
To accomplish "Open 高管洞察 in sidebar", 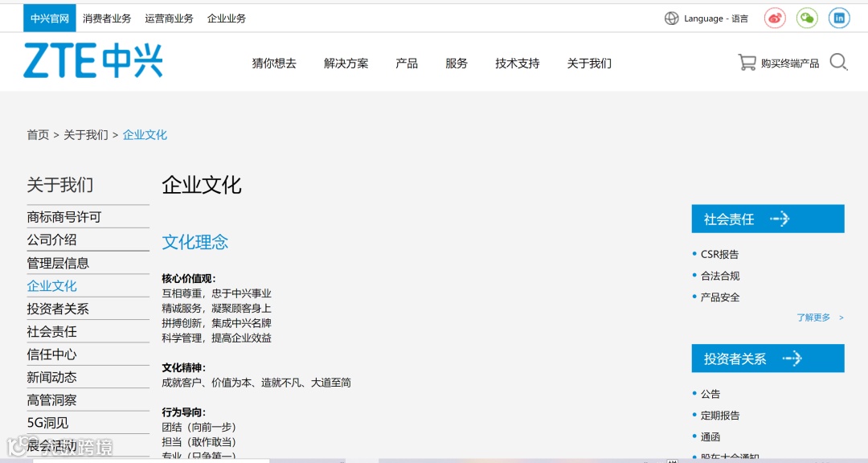I will 51,399.
